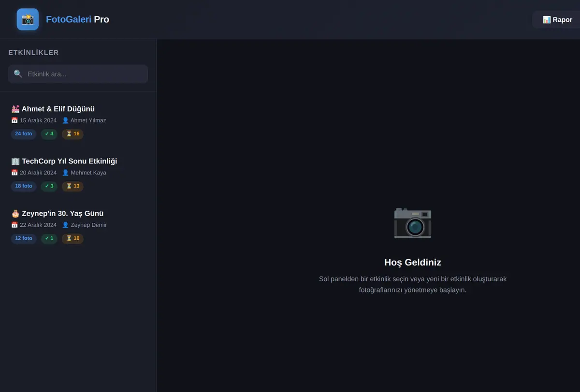Click the person icon beside Mehmet Kaya
Viewport: 580px width, 392px height.
pos(66,173)
